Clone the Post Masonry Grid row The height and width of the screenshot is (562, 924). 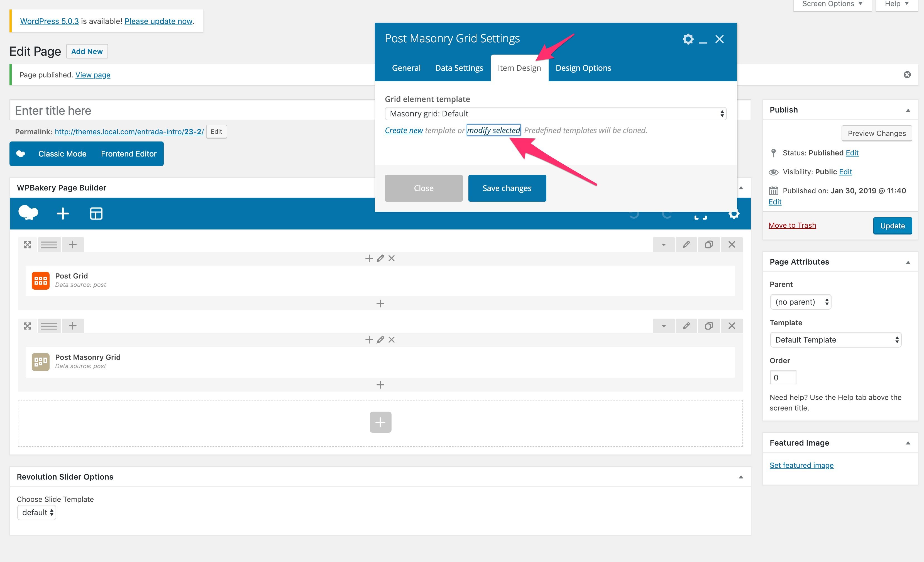(x=709, y=326)
